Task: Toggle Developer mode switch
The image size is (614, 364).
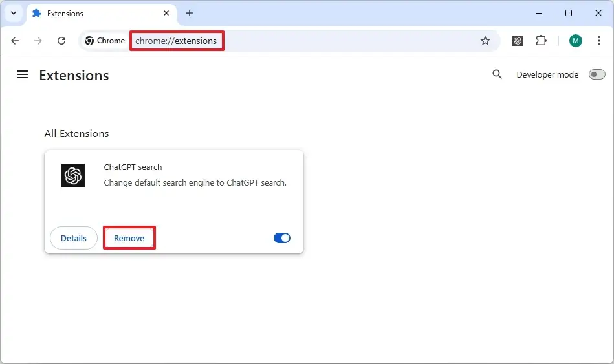Action: tap(597, 74)
